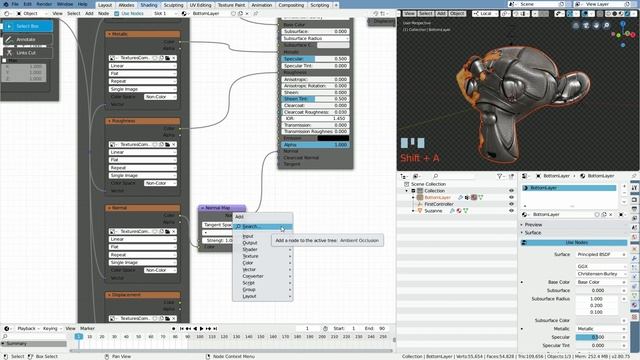Click the new scene icon beside Scene field
640x360 pixels.
point(561,4)
